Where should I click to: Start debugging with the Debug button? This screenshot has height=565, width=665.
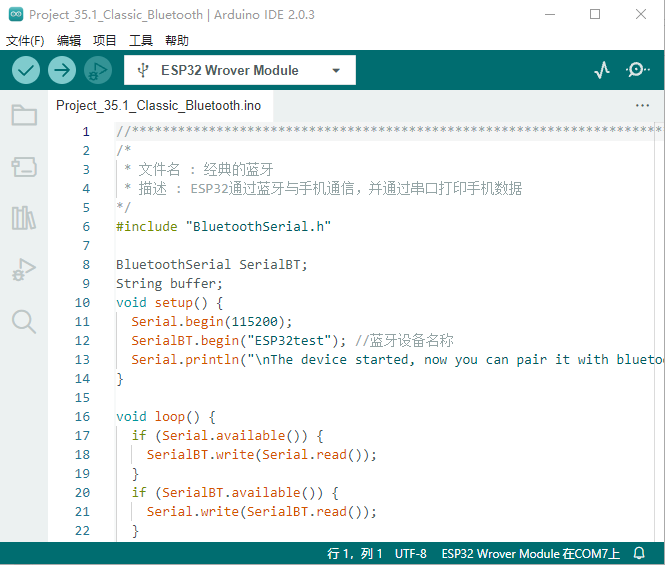tap(97, 70)
